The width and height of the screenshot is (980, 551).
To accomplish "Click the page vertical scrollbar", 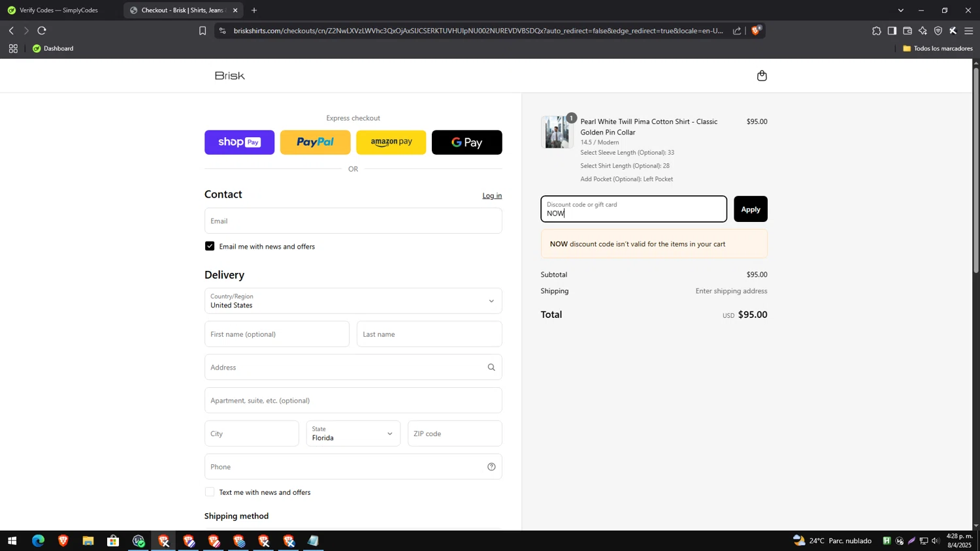I will tap(976, 170).
